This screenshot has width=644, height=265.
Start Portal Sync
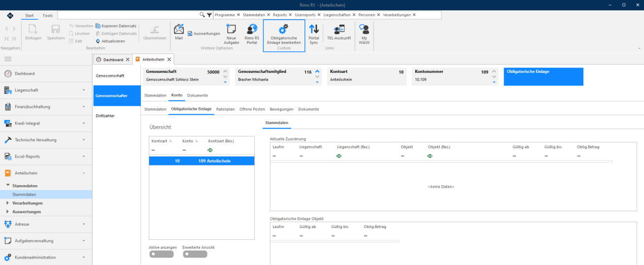314,34
